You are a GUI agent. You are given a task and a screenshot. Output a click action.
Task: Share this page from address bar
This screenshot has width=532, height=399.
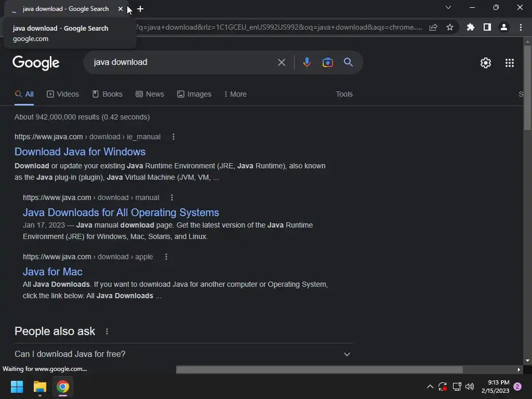(x=433, y=28)
